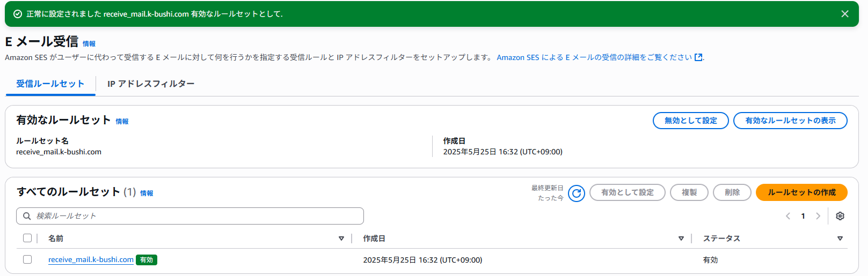Sort rule sets by 名前 column arrow

341,238
